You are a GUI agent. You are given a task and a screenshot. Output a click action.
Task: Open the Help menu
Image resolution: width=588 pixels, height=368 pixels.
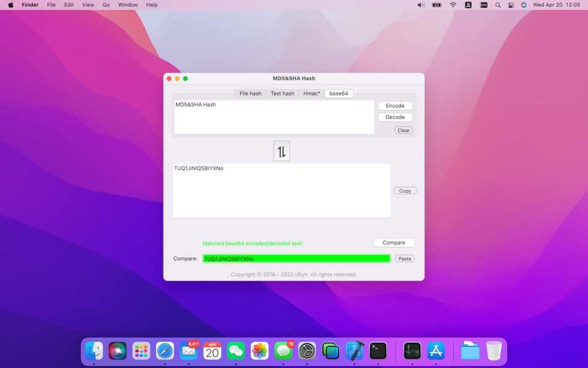click(152, 5)
